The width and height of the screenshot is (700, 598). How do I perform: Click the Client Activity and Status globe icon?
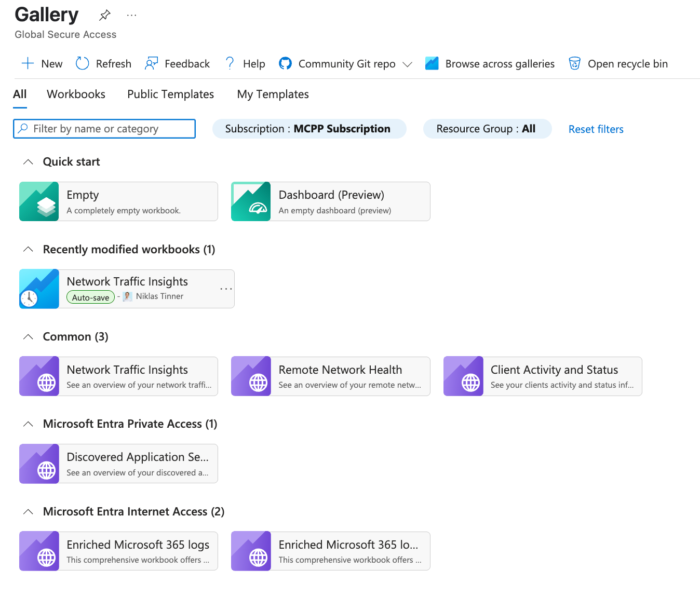[463, 376]
